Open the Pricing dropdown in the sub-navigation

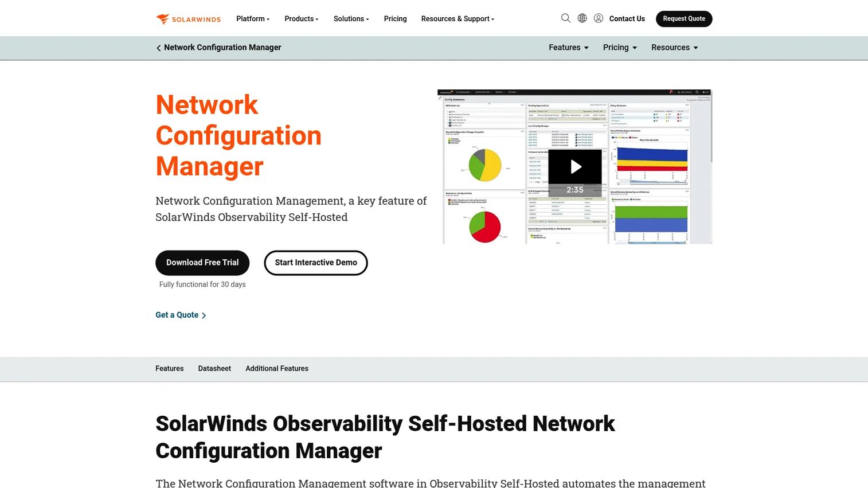tap(620, 48)
